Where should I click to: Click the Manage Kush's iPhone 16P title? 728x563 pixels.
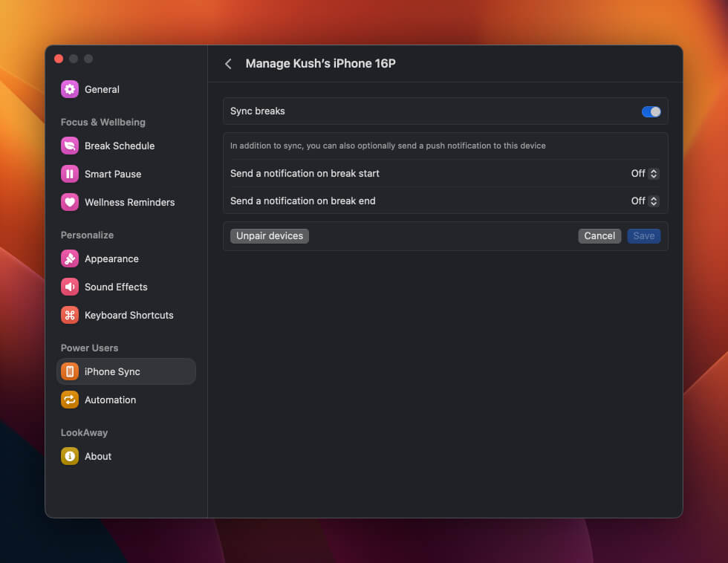pyautogui.click(x=320, y=64)
